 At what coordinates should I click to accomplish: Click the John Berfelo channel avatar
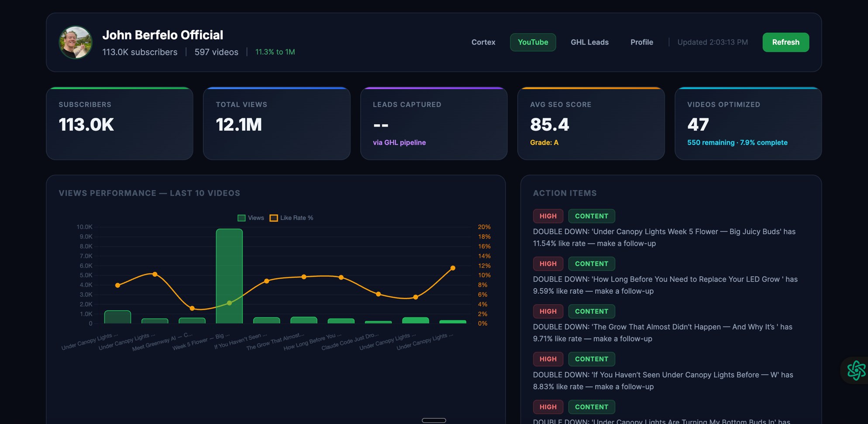pos(76,42)
